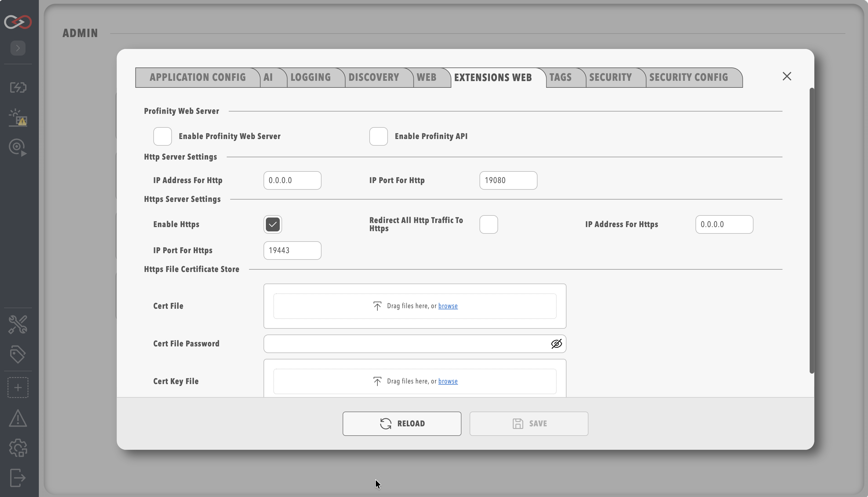Image resolution: width=868 pixels, height=497 pixels.
Task: Click the infinity logo in the sidebar
Action: tap(18, 22)
